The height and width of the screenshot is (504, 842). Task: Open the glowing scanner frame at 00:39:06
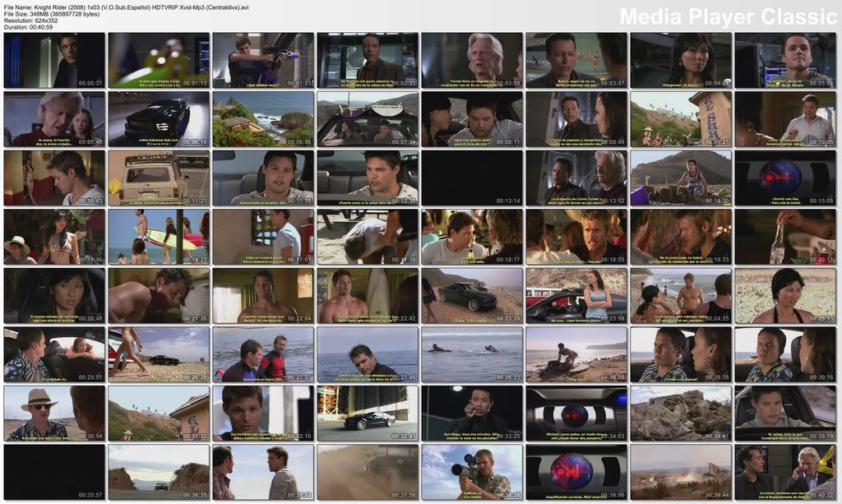576,472
